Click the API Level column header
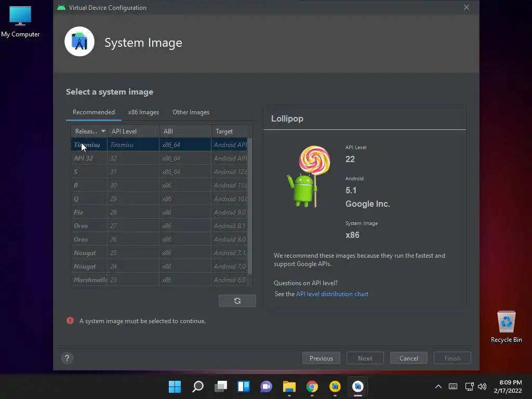Viewport: 532px width, 399px height. coord(134,131)
